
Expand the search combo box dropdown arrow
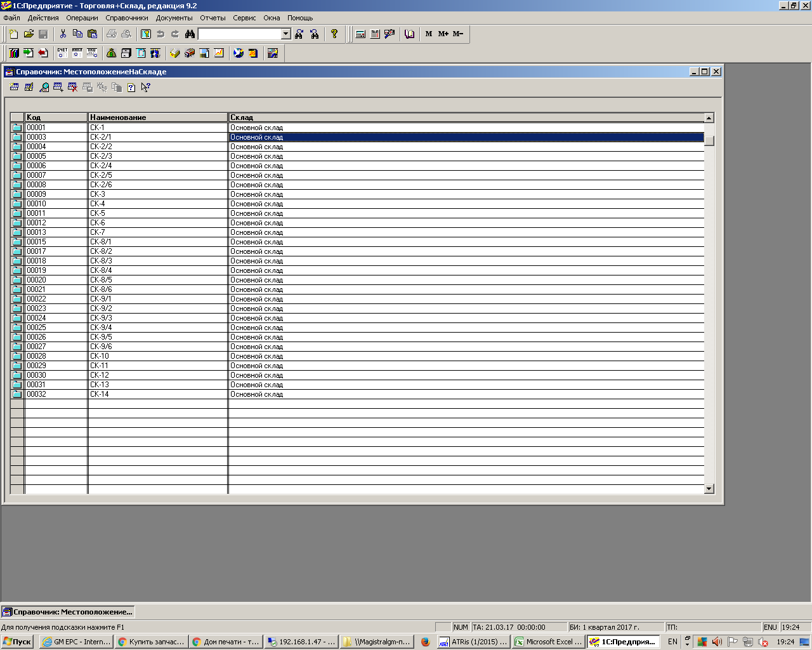click(285, 34)
